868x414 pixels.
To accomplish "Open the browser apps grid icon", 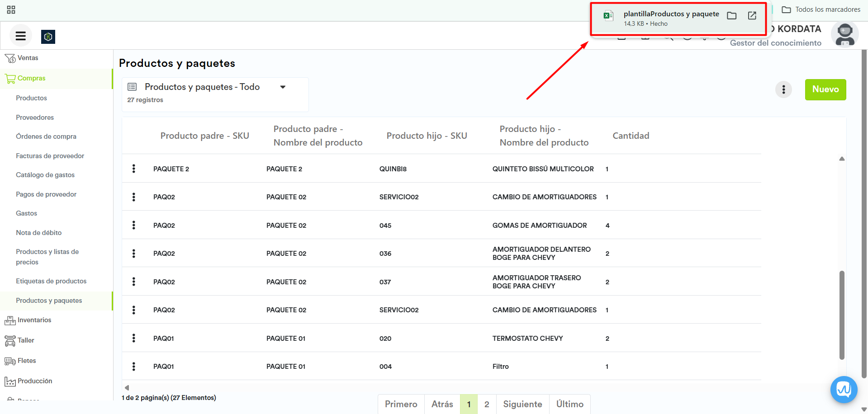I will click(11, 9).
